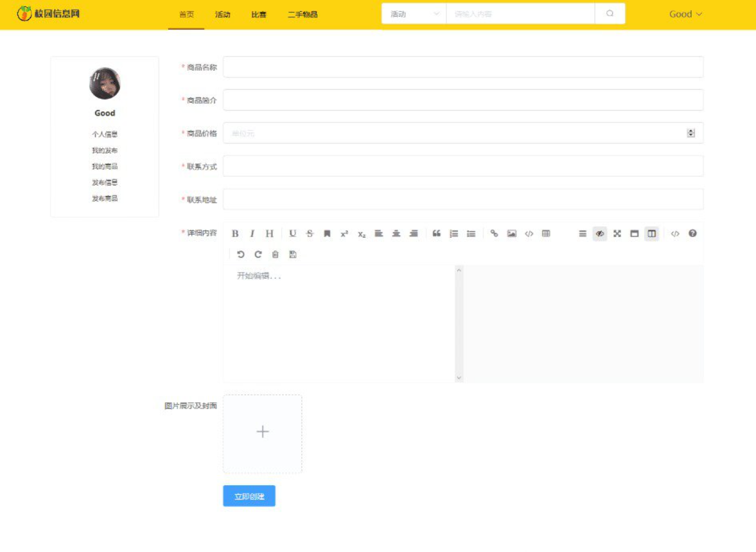Toggle bold formatting in the editor
The image size is (756, 552).
coord(235,234)
